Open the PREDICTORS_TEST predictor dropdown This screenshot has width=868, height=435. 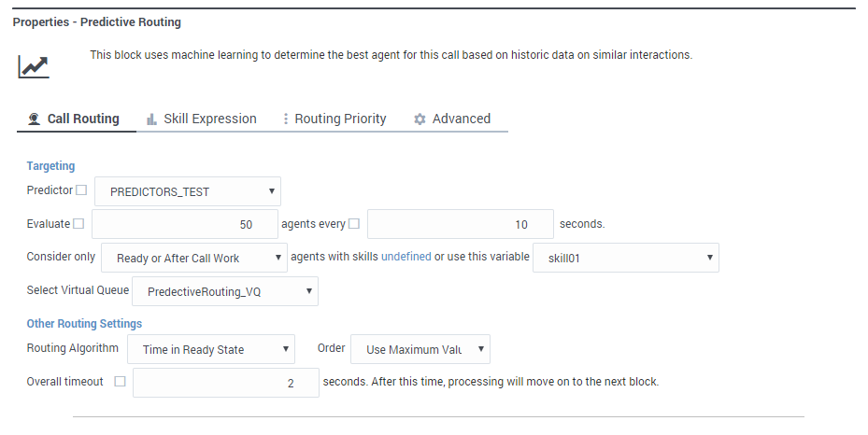pos(188,191)
